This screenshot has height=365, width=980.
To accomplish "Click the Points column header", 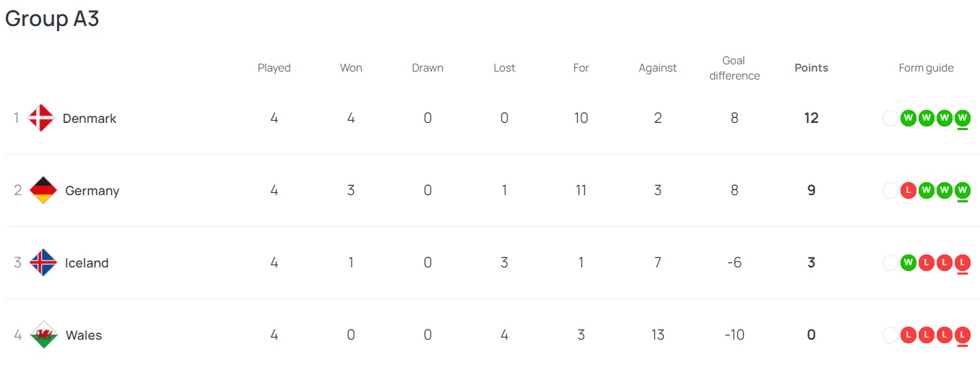I will (x=811, y=68).
